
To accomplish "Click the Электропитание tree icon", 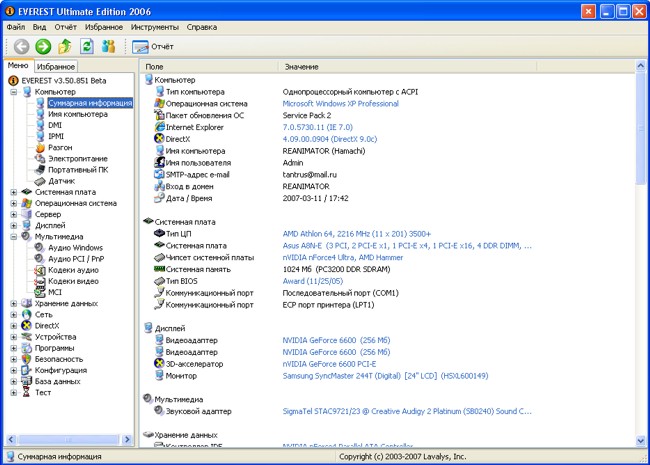I will click(x=40, y=159).
